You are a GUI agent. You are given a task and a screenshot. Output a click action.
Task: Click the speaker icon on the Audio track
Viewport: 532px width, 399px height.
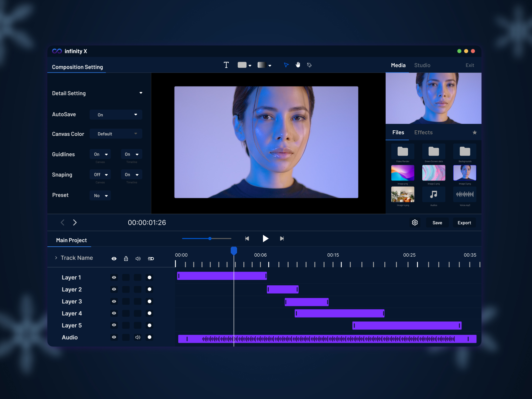pos(138,337)
